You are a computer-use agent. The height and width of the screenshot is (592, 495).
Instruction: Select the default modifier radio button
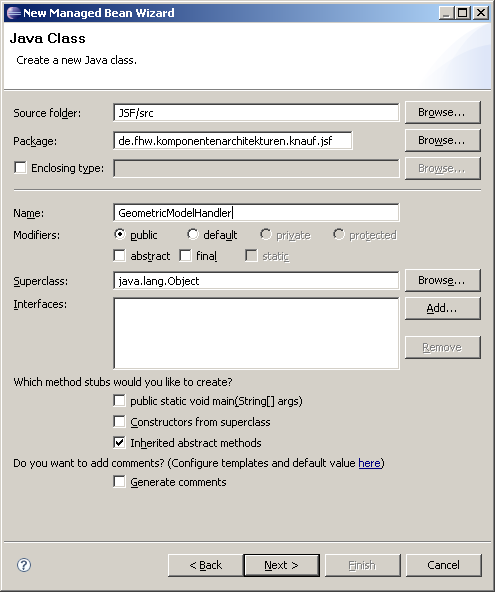point(193,234)
